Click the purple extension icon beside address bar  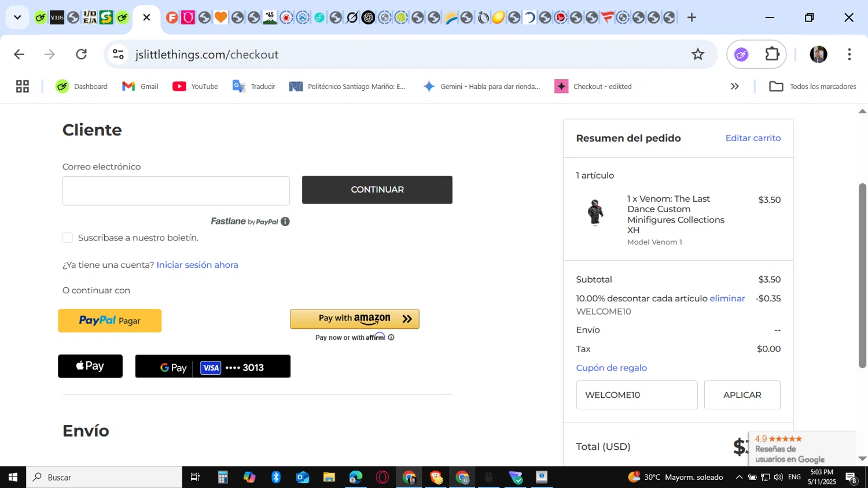point(741,54)
